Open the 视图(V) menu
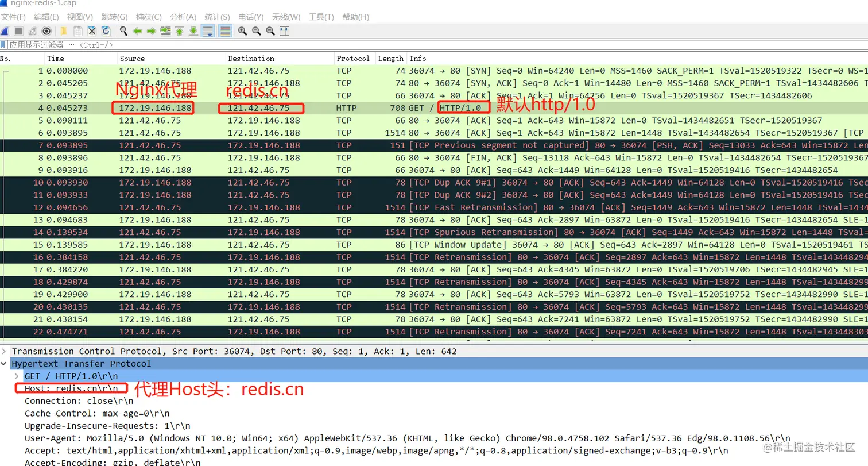The image size is (868, 466). click(80, 17)
